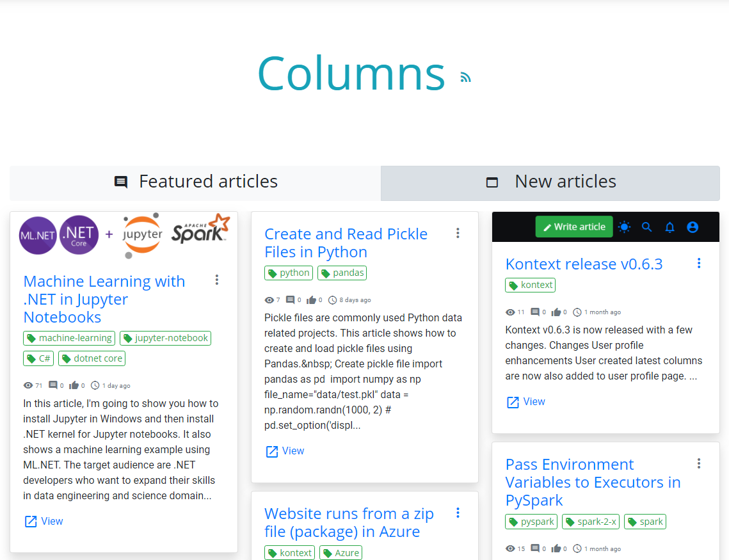Image resolution: width=729 pixels, height=560 pixels.
Task: Open options menu for Machine Learning article
Action: 217,280
